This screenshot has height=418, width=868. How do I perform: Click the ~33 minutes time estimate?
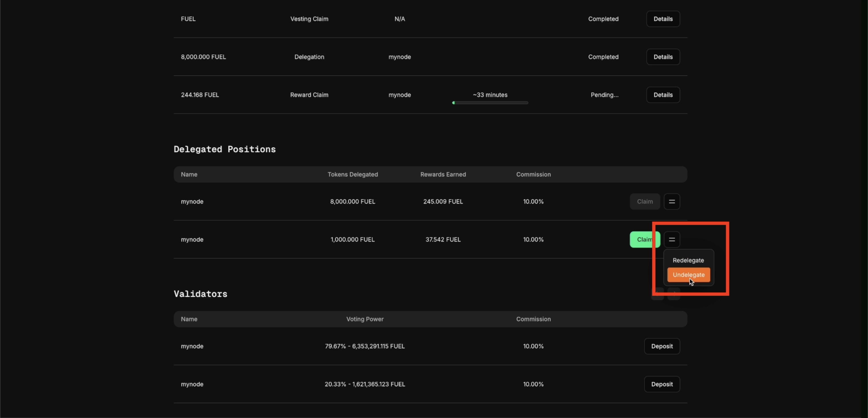(490, 95)
